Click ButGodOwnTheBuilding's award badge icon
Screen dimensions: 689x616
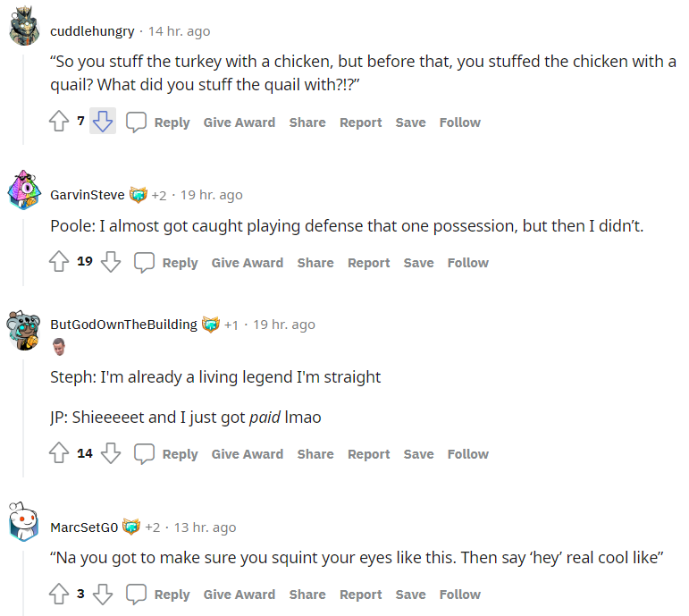click(x=211, y=325)
